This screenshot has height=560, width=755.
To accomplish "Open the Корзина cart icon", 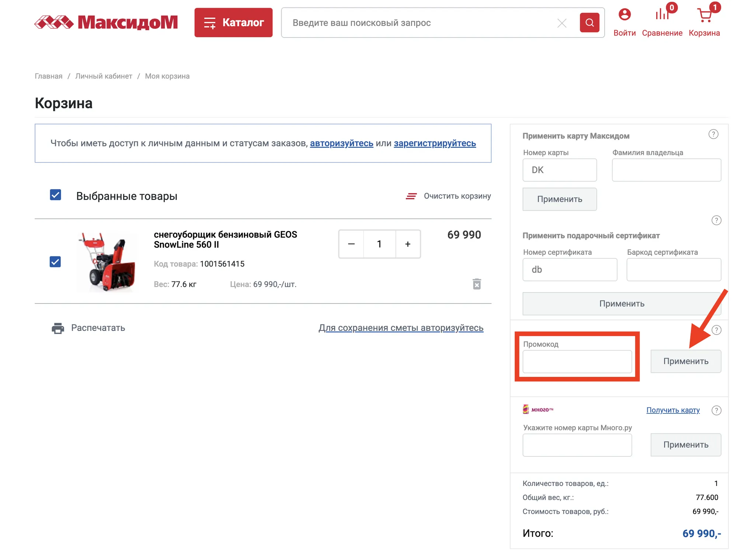I will (704, 15).
